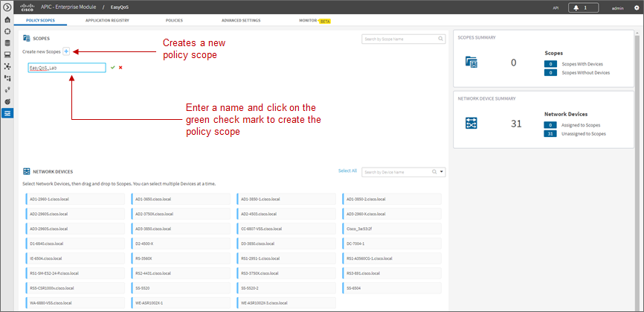This screenshot has width=644, height=312.
Task: Click the search magnifier in Scope Name field
Action: 440,39
